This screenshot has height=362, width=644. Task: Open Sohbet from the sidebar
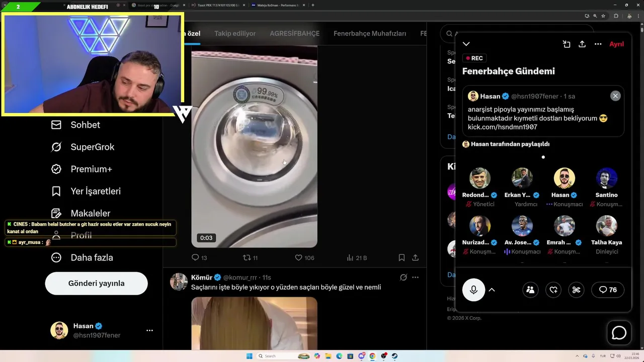coord(75,125)
